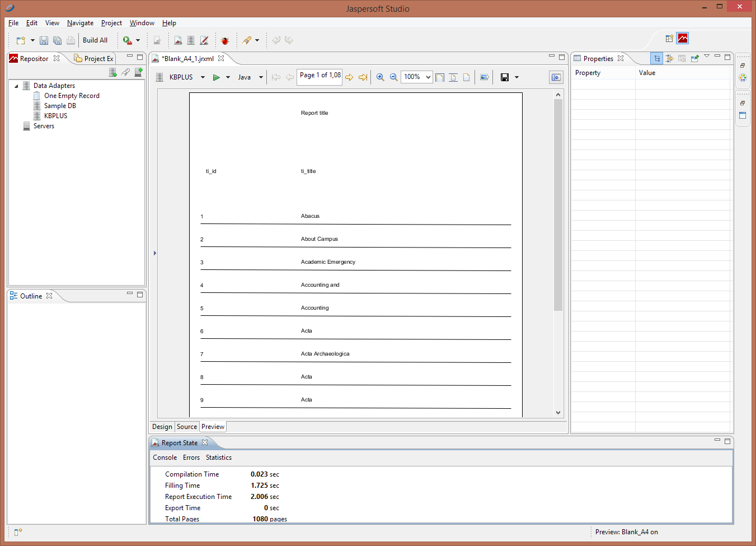
Task: Close the Blank_A4_1.jrxml editor tab
Action: pos(221,58)
